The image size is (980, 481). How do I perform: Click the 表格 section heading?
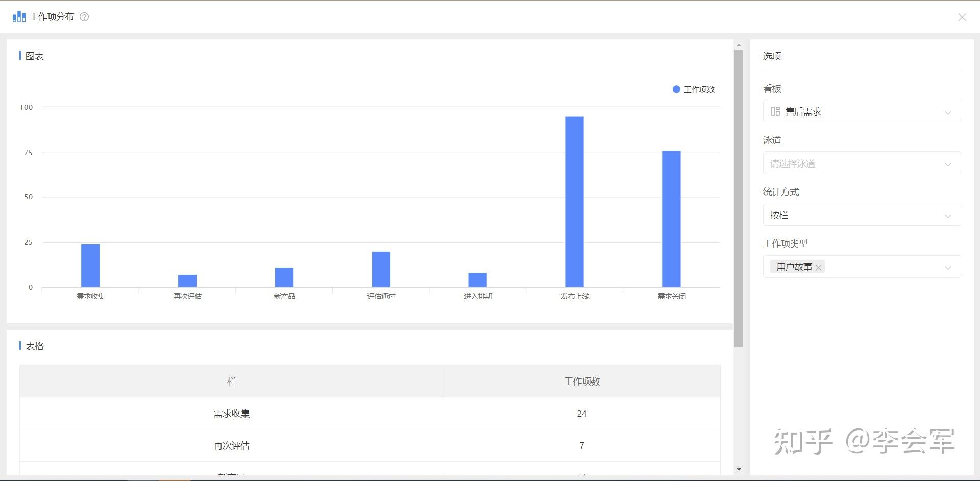click(34, 346)
